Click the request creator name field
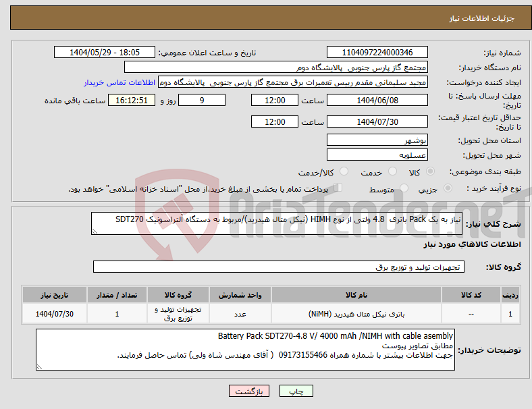The image size is (532, 409). 293,82
